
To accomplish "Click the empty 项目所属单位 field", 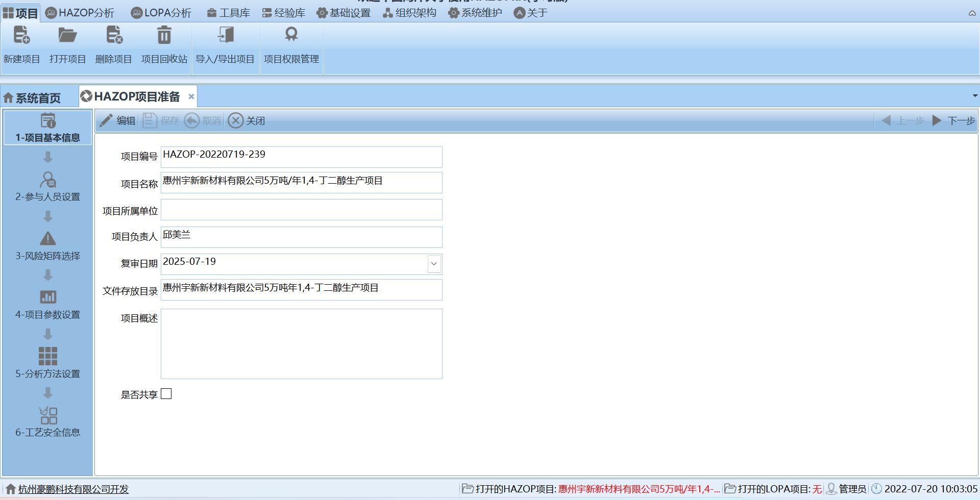I will [x=301, y=210].
